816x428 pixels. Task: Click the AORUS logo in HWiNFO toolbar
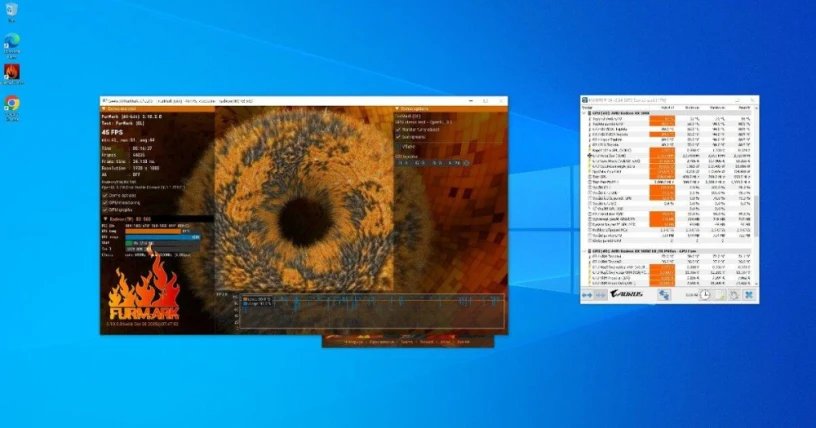click(x=627, y=294)
